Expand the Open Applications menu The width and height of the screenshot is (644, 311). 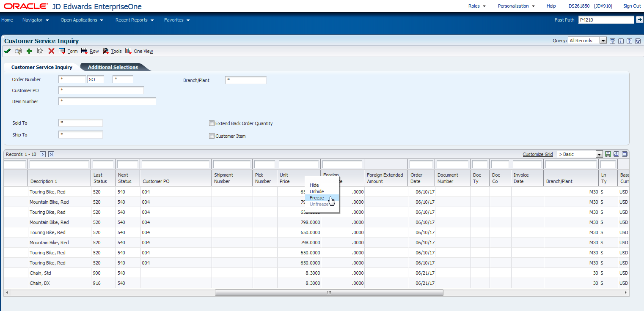(82, 20)
